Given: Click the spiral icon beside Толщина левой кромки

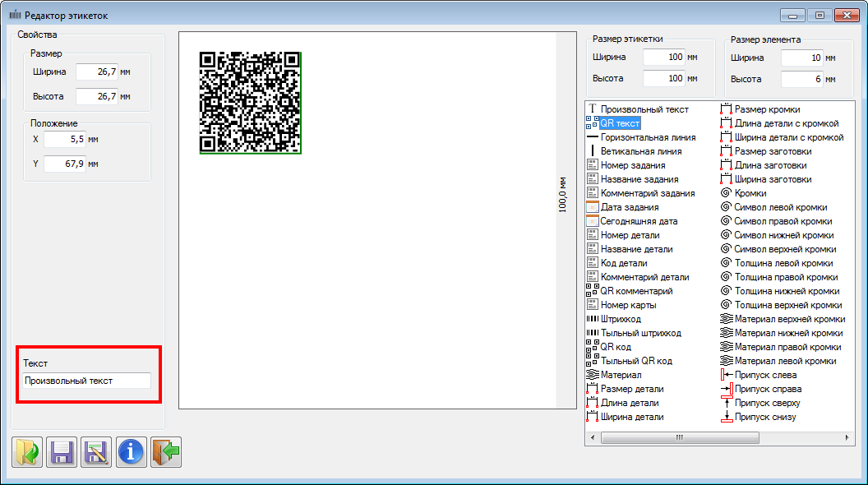Looking at the screenshot, I should click(727, 263).
